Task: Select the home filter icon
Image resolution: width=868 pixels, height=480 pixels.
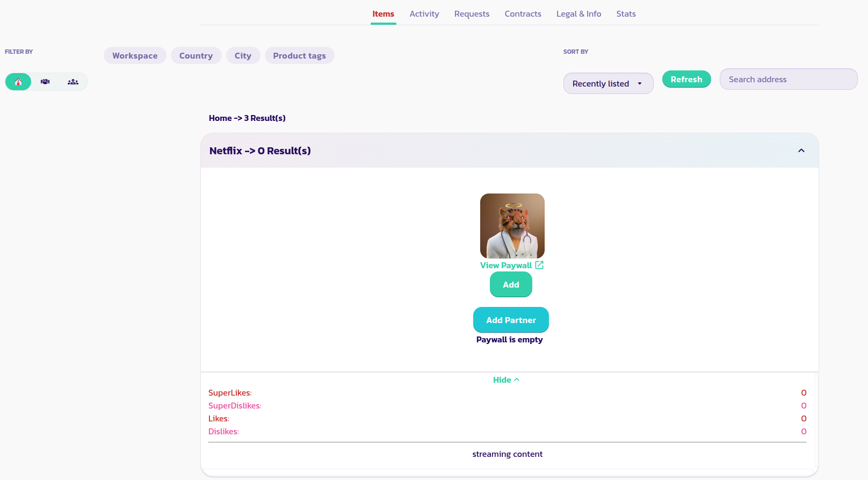Action: coord(18,82)
